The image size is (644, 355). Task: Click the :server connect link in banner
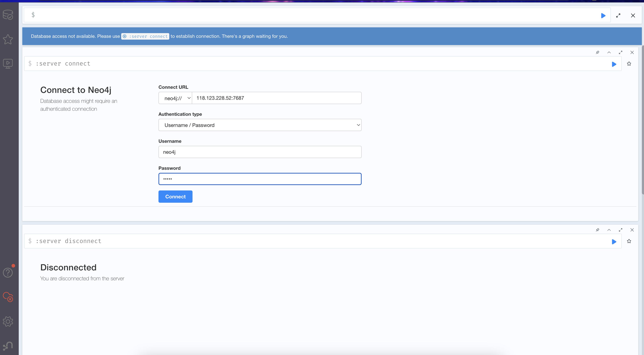click(145, 36)
